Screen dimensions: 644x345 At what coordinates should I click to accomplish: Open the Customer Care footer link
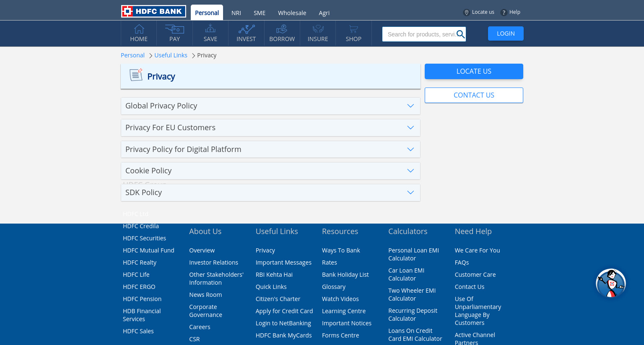475,275
